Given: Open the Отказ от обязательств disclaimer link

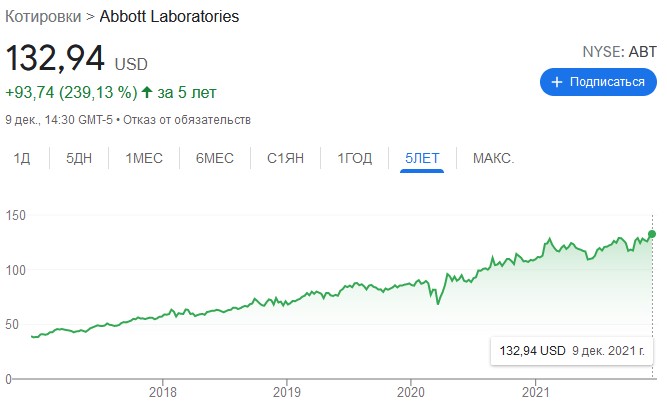Looking at the screenshot, I should pyautogui.click(x=187, y=120).
